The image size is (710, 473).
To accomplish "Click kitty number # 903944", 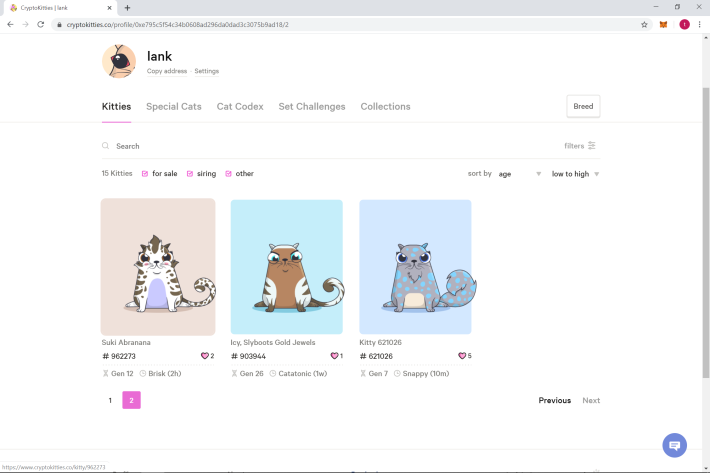I will 248,356.
